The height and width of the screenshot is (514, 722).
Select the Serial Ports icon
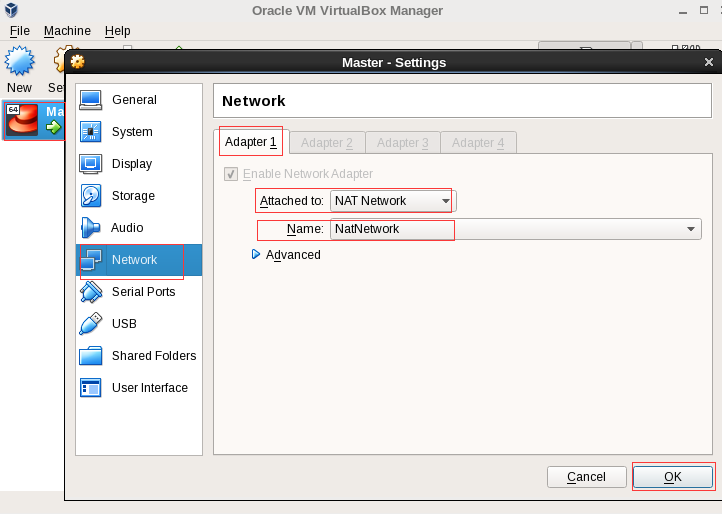[91, 292]
